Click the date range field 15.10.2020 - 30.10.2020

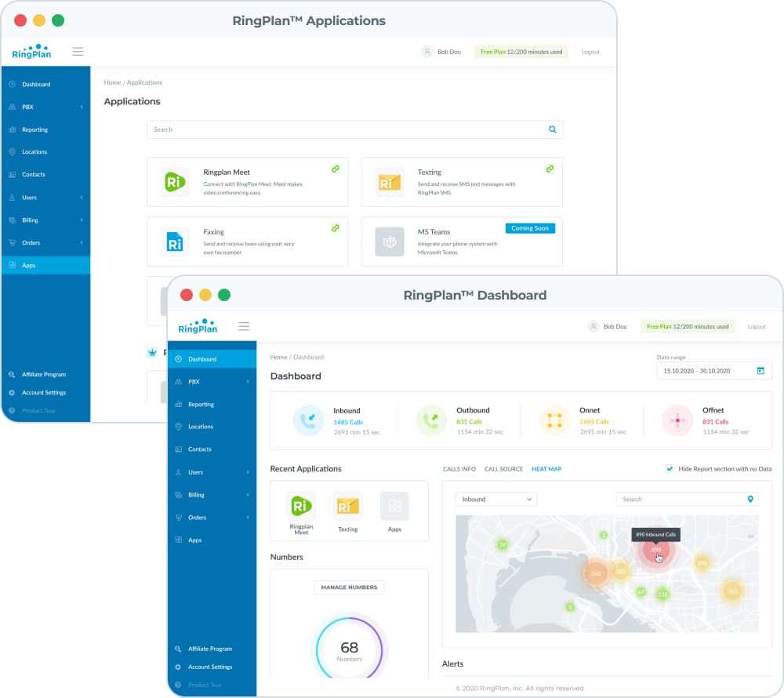(714, 370)
